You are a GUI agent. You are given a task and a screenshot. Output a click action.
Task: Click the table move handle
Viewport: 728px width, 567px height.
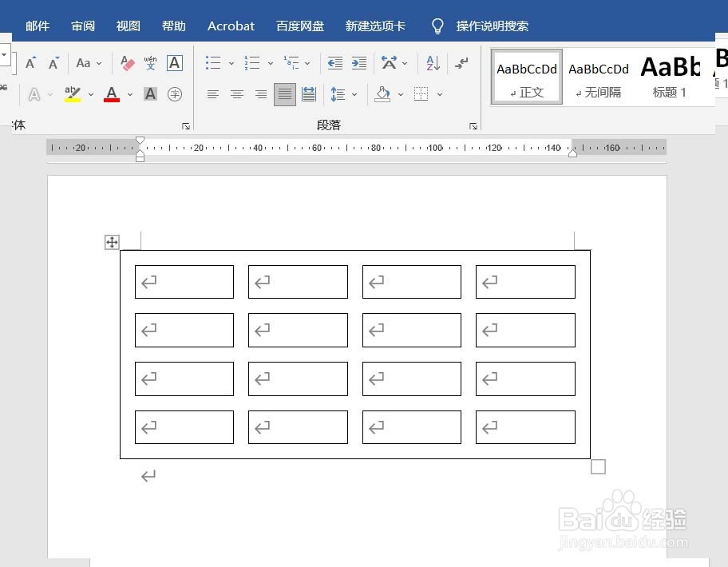(112, 242)
